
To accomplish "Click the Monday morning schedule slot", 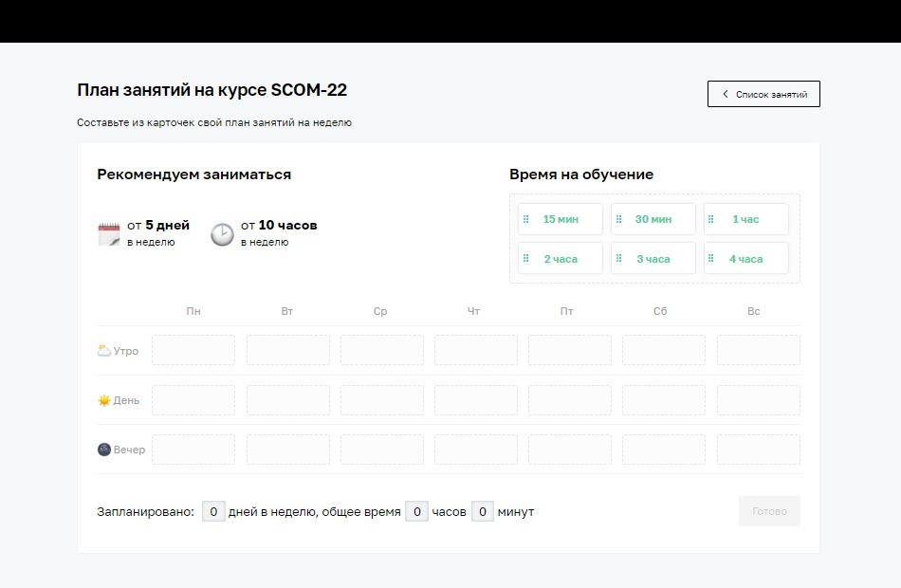I will [x=193, y=350].
